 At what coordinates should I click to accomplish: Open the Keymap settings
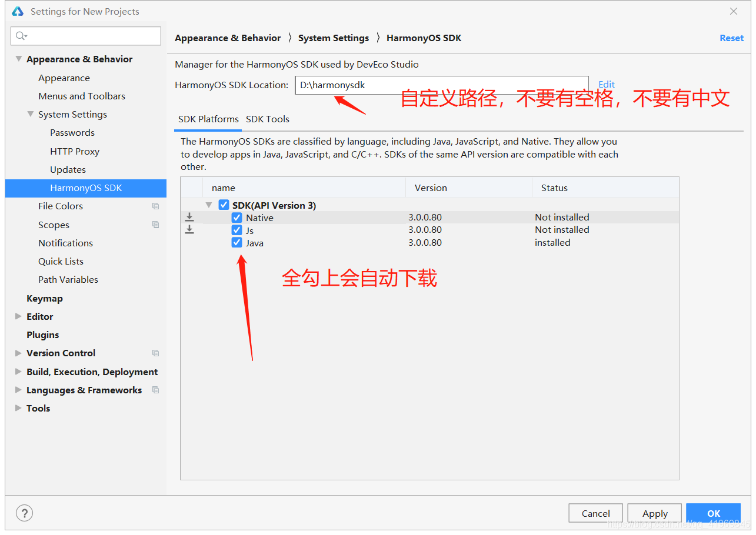click(x=44, y=298)
